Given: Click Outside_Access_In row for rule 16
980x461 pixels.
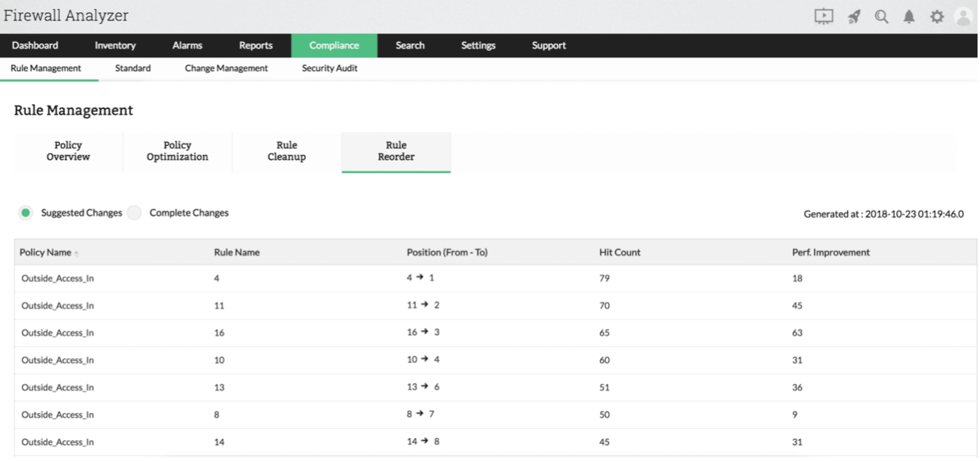Looking at the screenshot, I should tap(58, 333).
